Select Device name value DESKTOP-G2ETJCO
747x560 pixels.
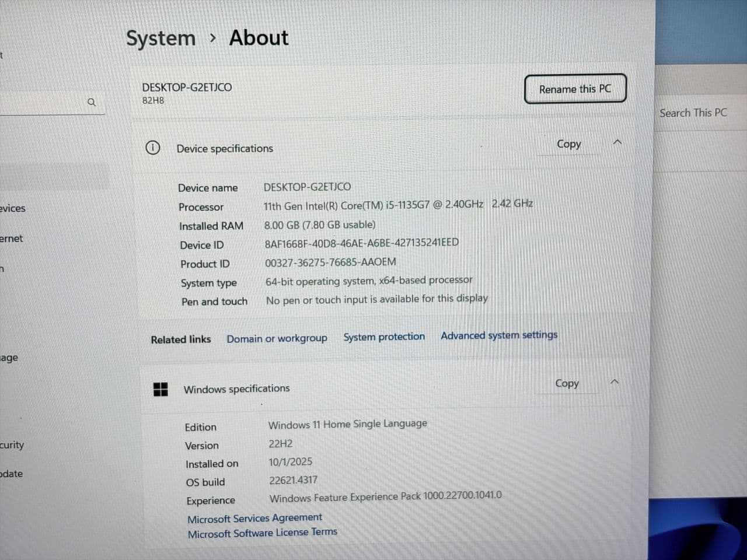click(307, 187)
